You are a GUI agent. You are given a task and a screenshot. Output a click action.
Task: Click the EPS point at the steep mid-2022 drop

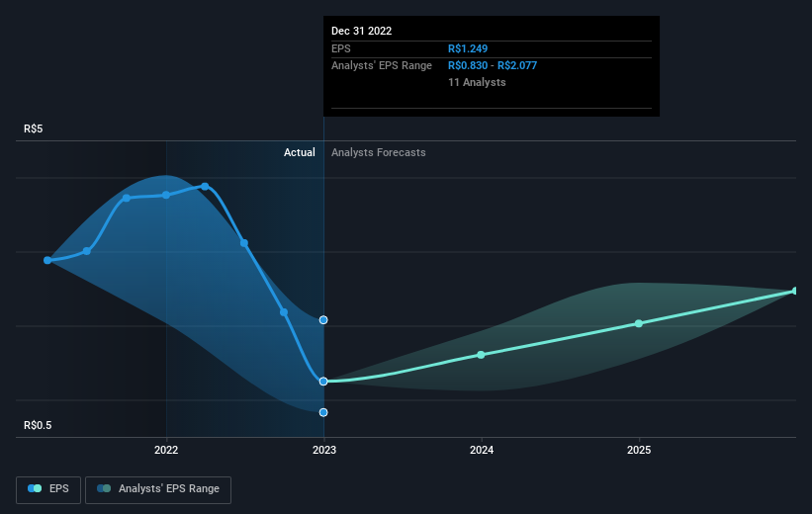click(244, 243)
